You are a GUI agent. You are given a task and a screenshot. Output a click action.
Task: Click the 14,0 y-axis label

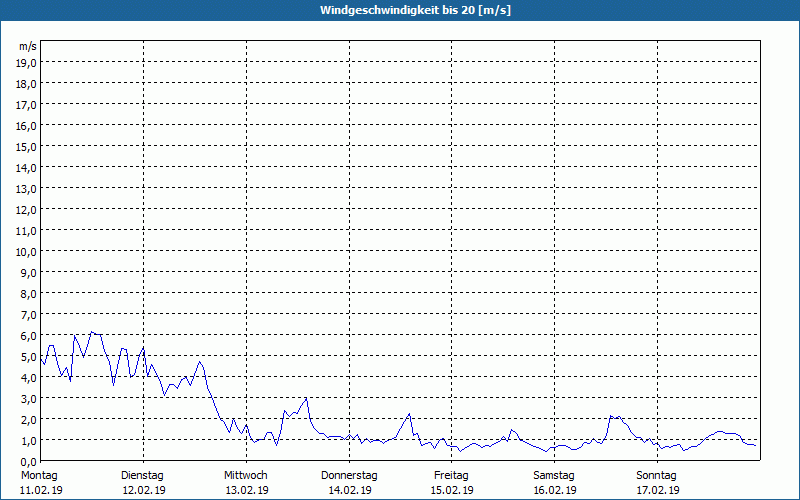tap(27, 167)
